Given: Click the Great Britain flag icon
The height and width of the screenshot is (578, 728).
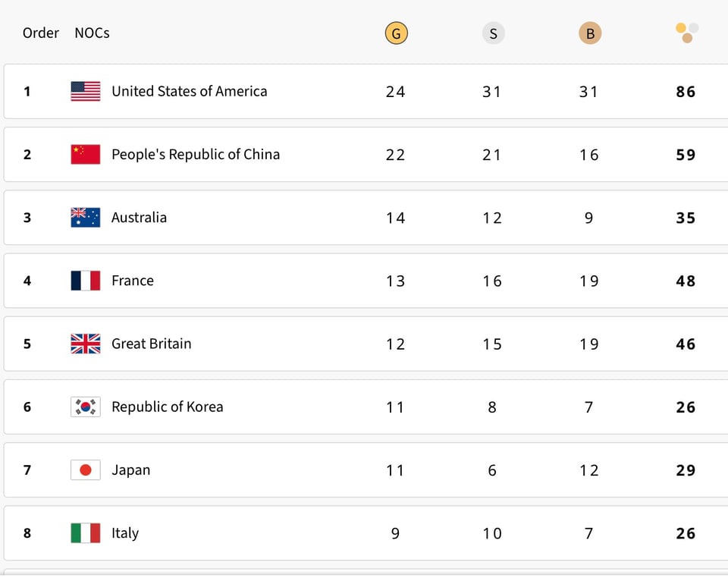Looking at the screenshot, I should pyautogui.click(x=86, y=344).
